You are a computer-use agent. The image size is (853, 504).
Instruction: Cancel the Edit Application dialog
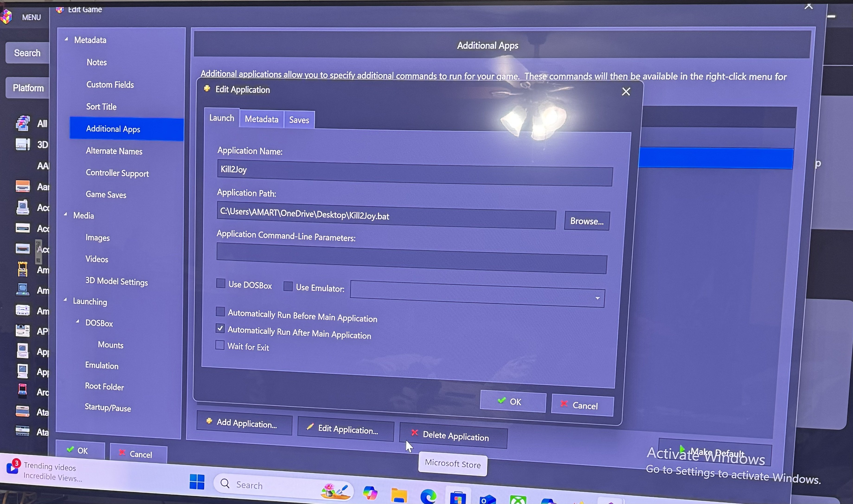pyautogui.click(x=582, y=405)
